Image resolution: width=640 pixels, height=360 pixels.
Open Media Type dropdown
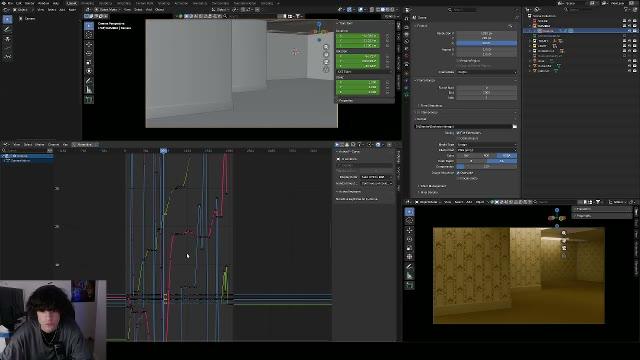487,144
